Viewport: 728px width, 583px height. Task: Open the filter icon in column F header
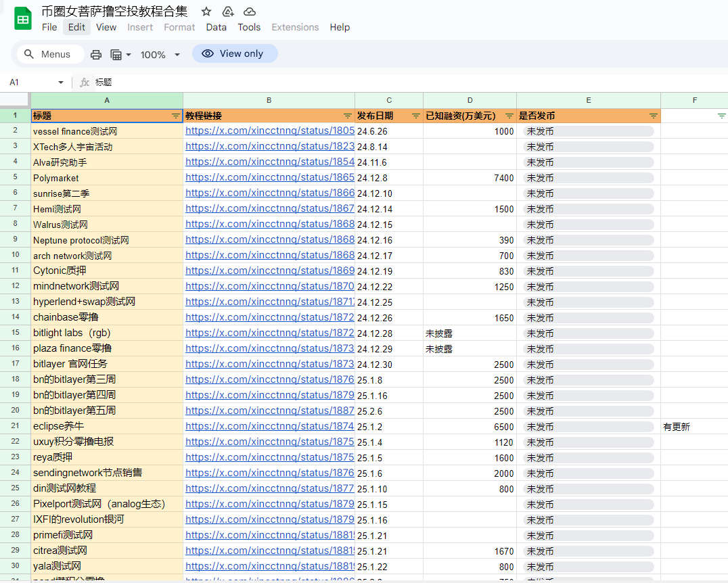coord(721,116)
